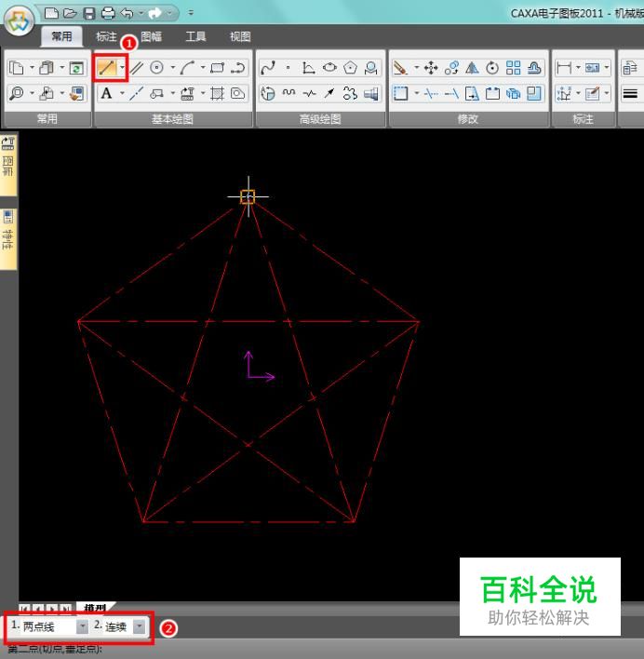
Task: Click the Hatch fill tool
Action: pyautogui.click(x=218, y=93)
